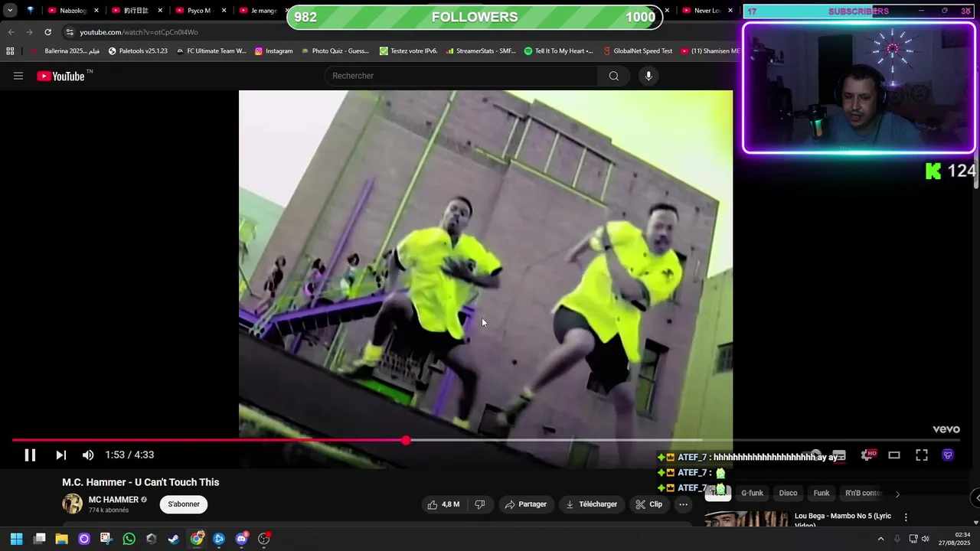Open more actions ellipsis menu

(683, 504)
